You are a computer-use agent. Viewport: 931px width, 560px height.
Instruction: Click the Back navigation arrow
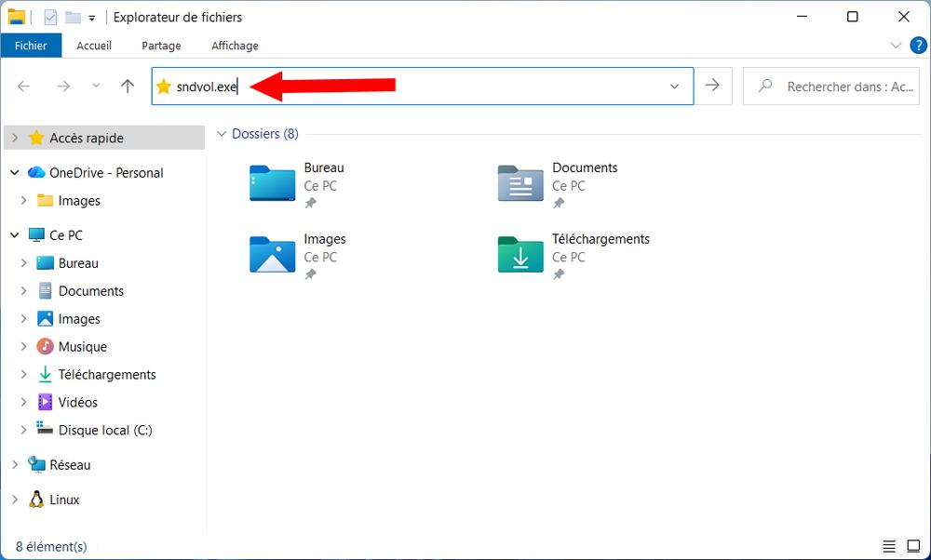(x=24, y=87)
